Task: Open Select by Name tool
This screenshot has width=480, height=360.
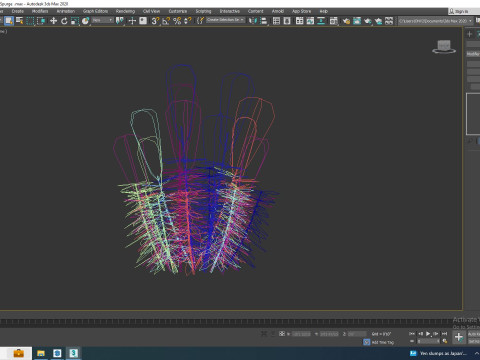Action: coord(20,21)
